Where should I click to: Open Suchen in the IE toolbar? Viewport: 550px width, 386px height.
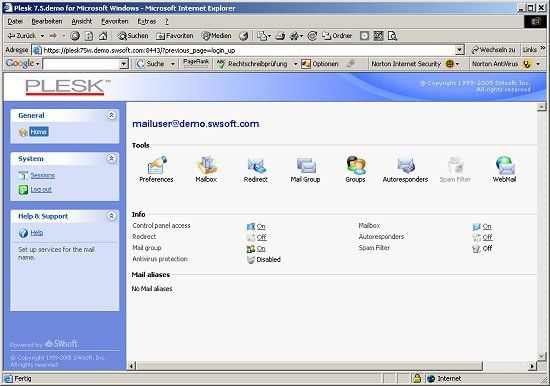133,36
